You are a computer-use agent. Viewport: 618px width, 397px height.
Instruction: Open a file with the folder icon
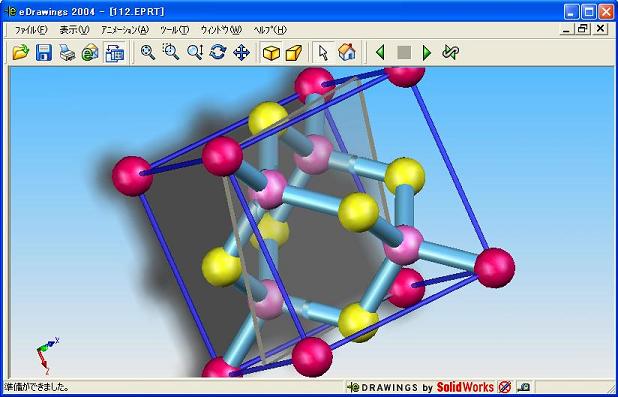pos(21,52)
